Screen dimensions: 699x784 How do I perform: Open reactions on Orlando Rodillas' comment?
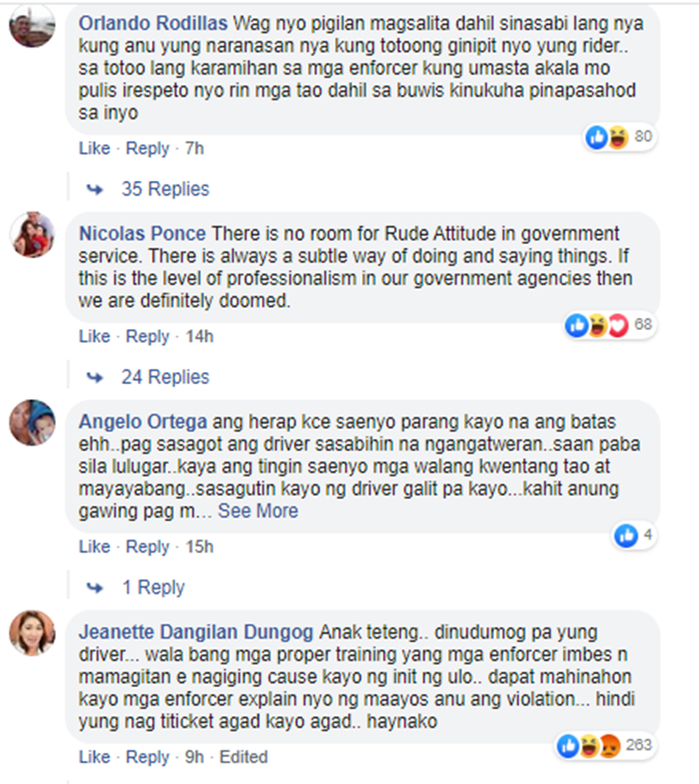pos(620,136)
